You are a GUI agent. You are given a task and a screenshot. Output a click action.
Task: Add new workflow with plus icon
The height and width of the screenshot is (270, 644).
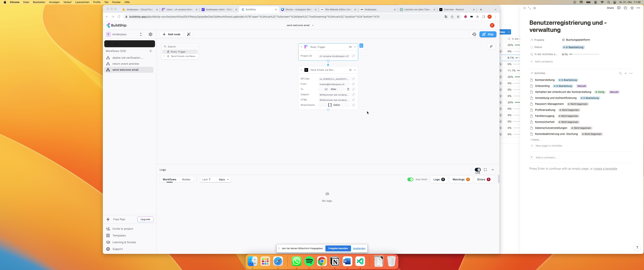(x=151, y=51)
